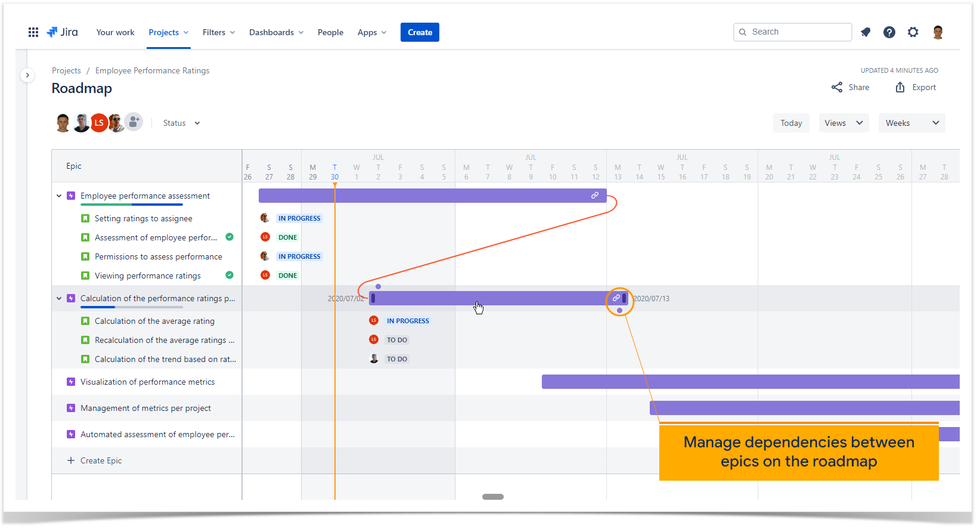The image size is (980, 529).
Task: Expand the sidebar with the arrow button
Action: [27, 75]
